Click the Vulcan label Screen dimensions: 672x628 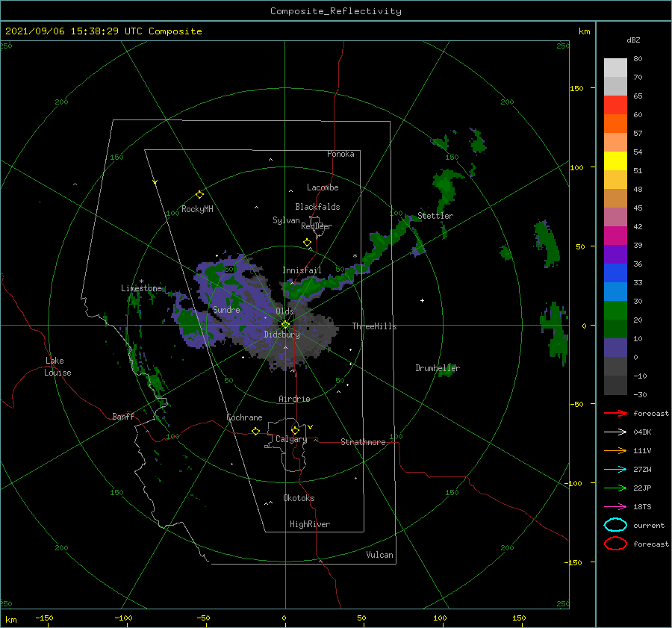[380, 555]
